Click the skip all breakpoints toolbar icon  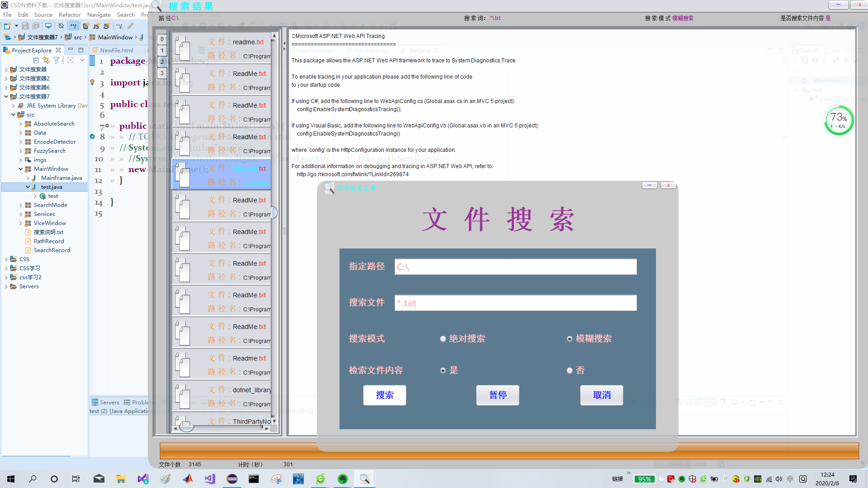(x=61, y=26)
